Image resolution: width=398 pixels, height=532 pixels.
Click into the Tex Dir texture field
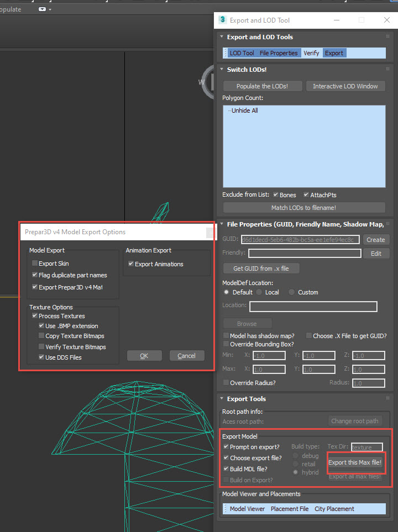tap(366, 447)
